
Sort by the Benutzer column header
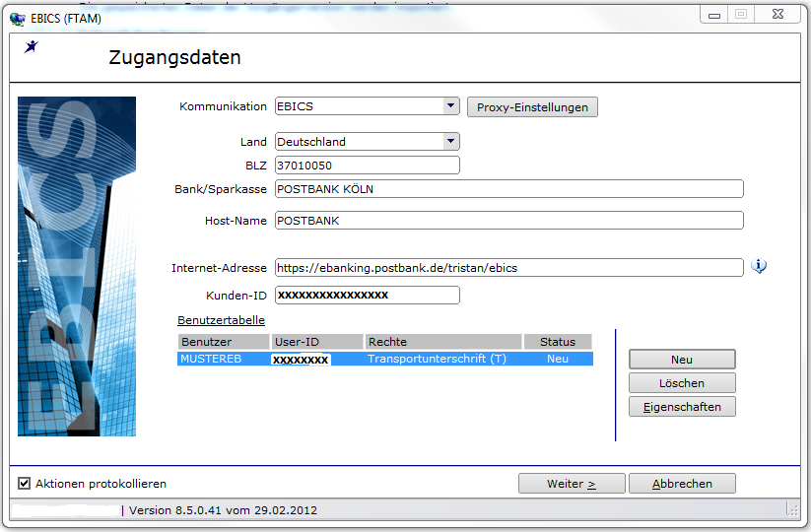point(224,342)
